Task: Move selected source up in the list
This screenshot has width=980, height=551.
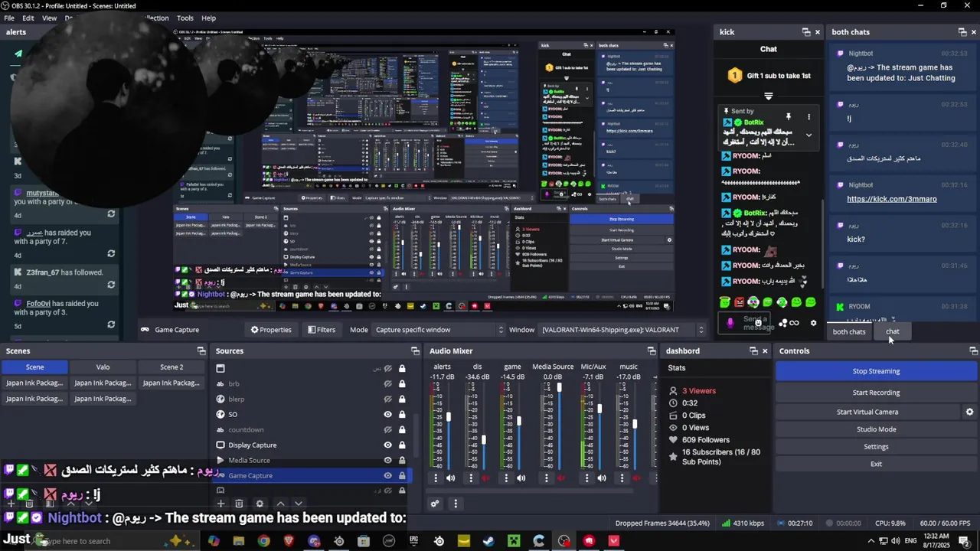Action: point(280,504)
